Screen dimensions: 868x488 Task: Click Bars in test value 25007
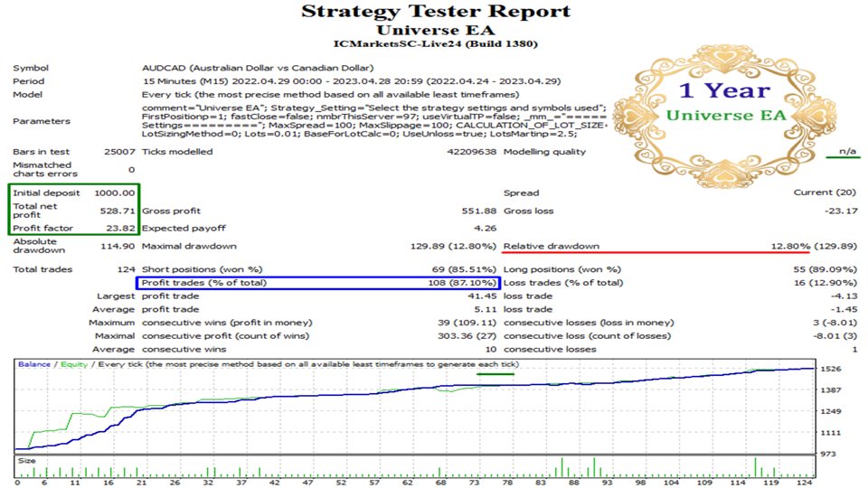point(119,152)
